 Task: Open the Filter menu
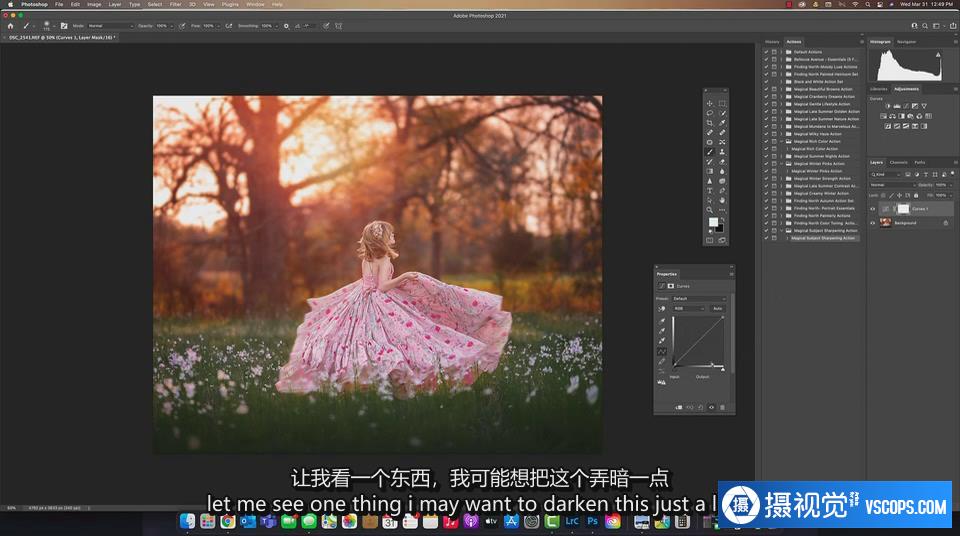click(x=176, y=4)
